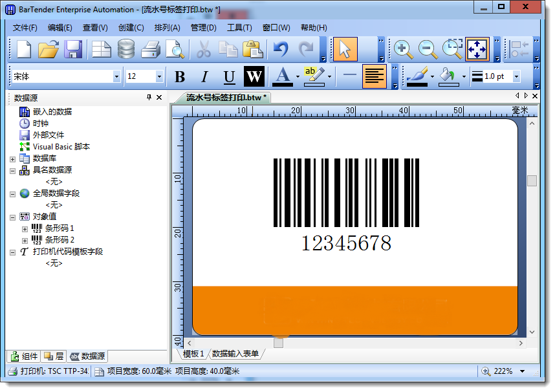Image resolution: width=555 pixels, height=392 pixels.
Task: Expand the 条形码 1 node
Action: [x=25, y=229]
